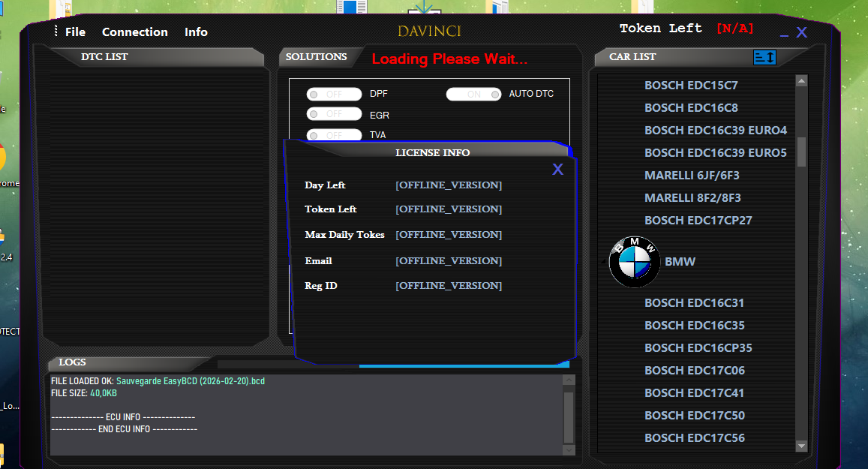Open the File menu
Viewport: 868px width, 469px height.
pos(75,32)
